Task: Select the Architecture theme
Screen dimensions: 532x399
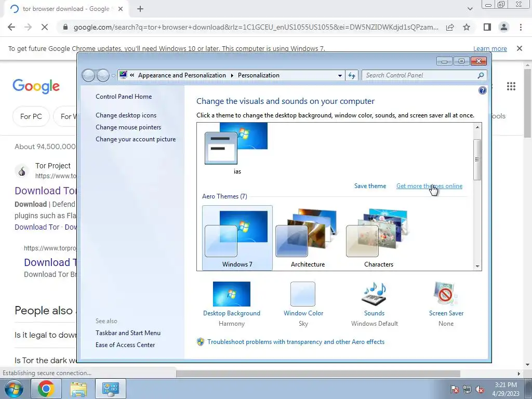Action: [x=308, y=237]
